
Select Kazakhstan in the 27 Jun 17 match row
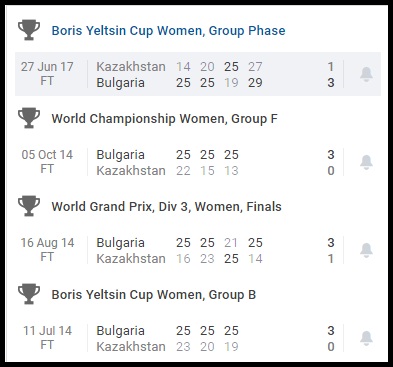[x=131, y=67]
